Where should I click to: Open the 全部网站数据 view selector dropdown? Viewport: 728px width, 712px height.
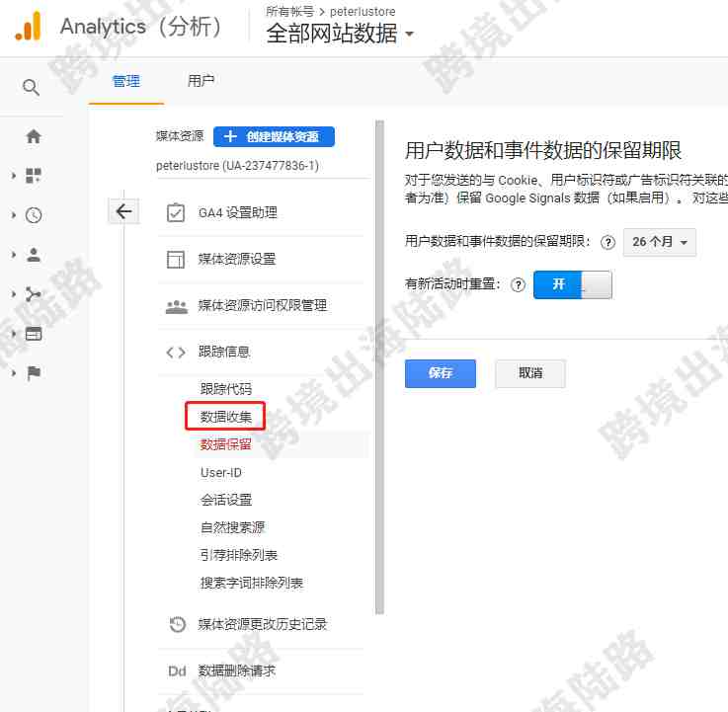pyautogui.click(x=340, y=34)
